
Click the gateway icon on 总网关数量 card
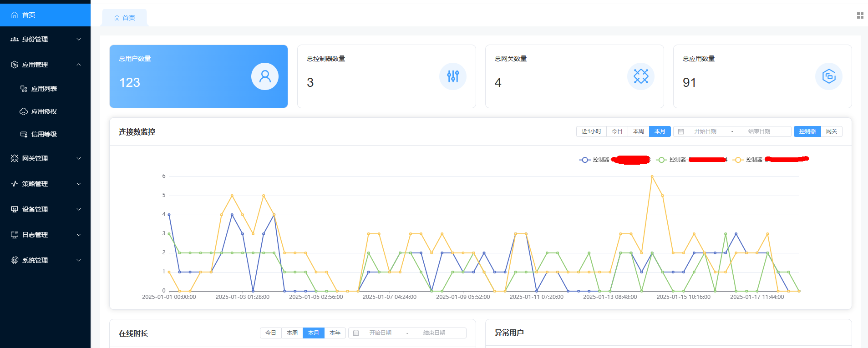point(640,76)
